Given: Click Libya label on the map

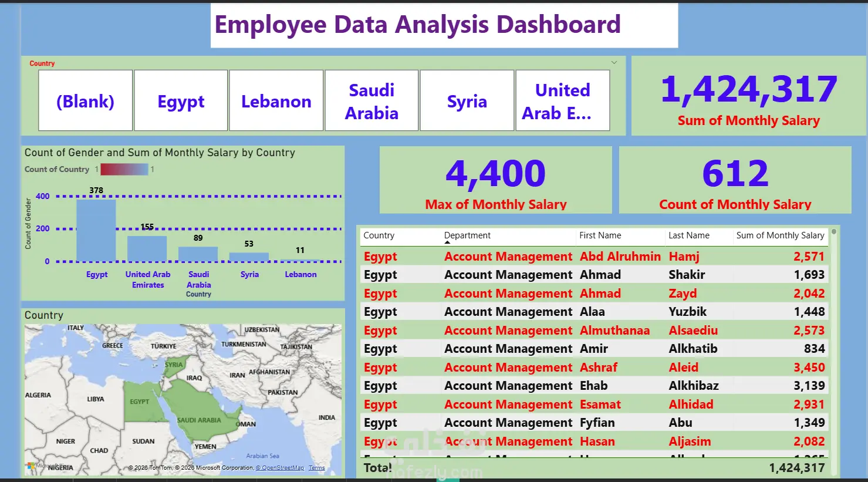Looking at the screenshot, I should tap(96, 399).
